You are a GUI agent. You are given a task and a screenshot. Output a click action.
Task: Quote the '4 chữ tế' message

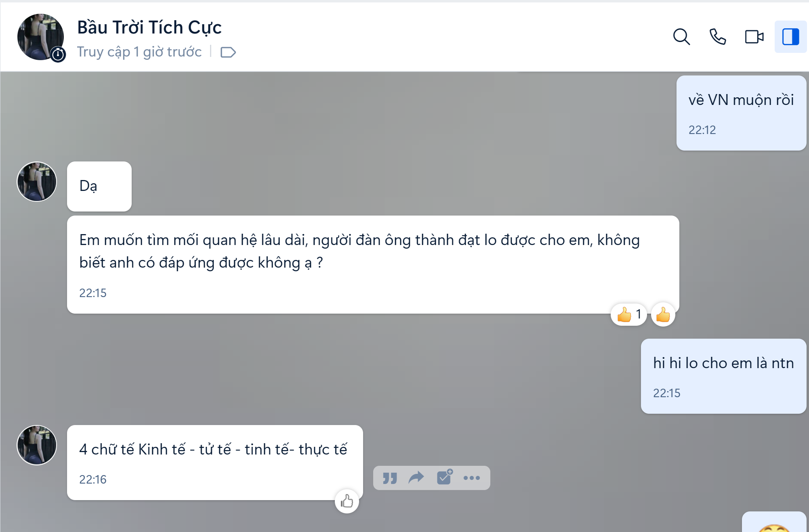[x=390, y=478]
